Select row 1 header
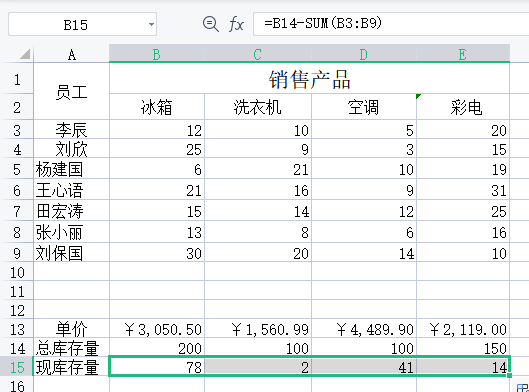The height and width of the screenshot is (392, 529). pyautogui.click(x=17, y=79)
